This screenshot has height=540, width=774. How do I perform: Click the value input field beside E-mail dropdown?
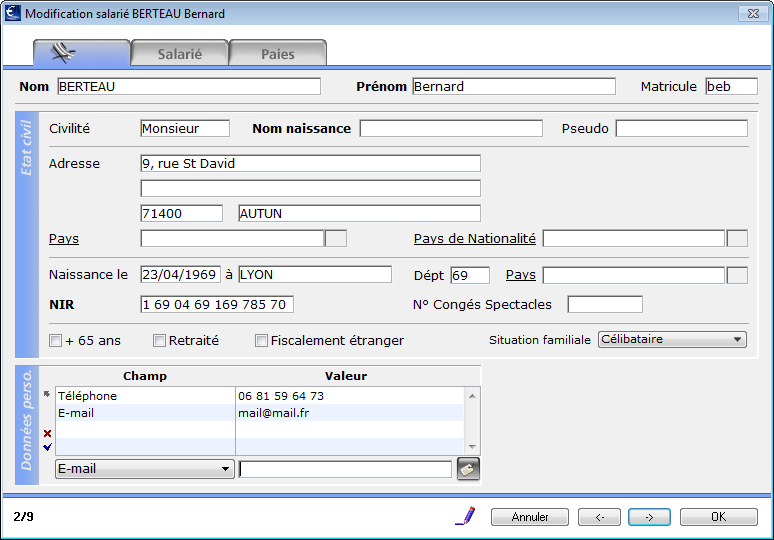[345, 469]
